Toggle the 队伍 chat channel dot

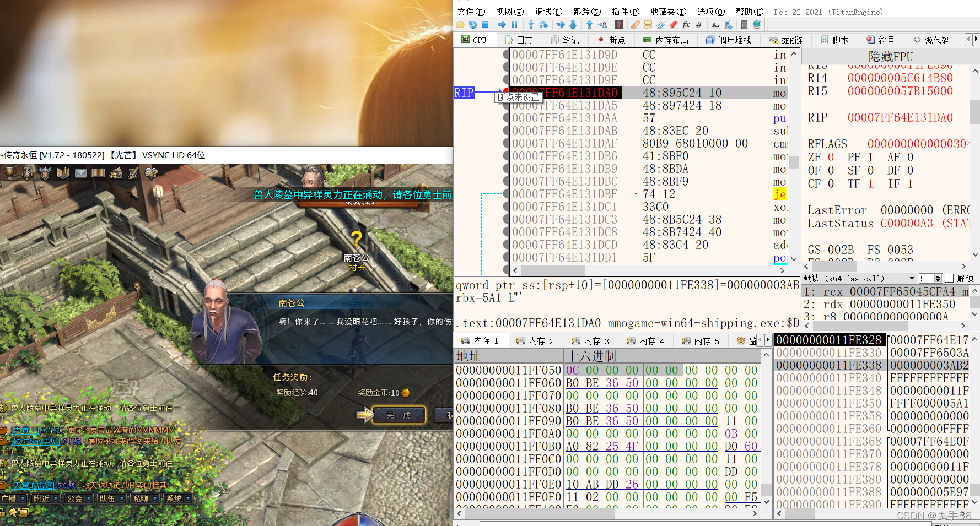pos(122,498)
